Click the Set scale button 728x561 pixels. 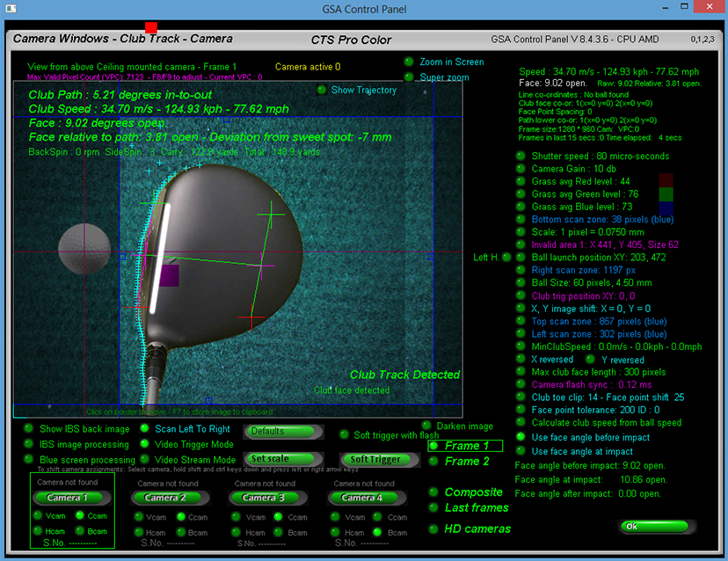(283, 459)
